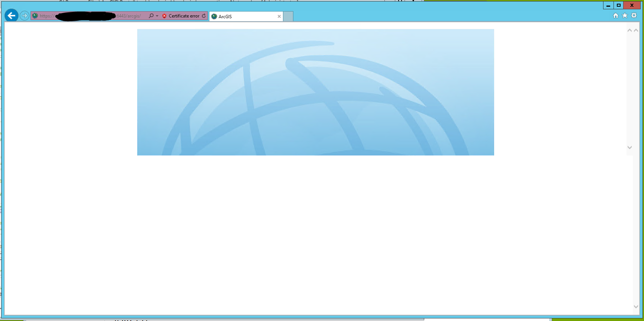This screenshot has width=644, height=321.
Task: Refresh the page with reload icon
Action: click(x=204, y=16)
